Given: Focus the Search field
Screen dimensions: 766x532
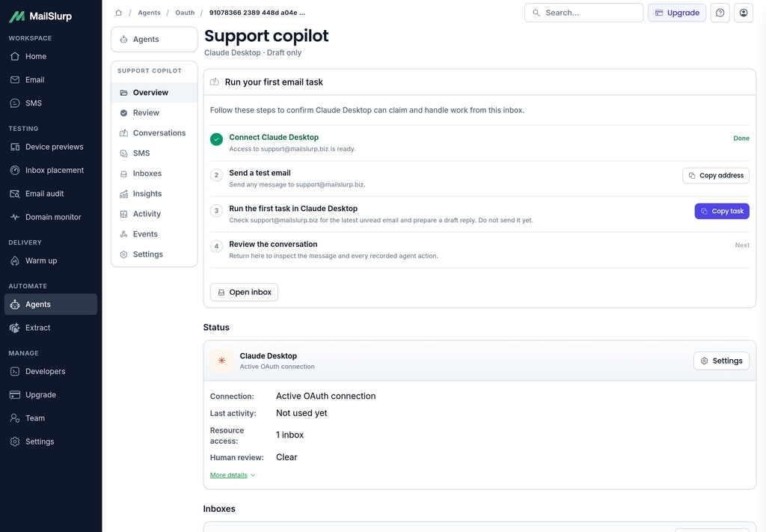Looking at the screenshot, I should [583, 13].
